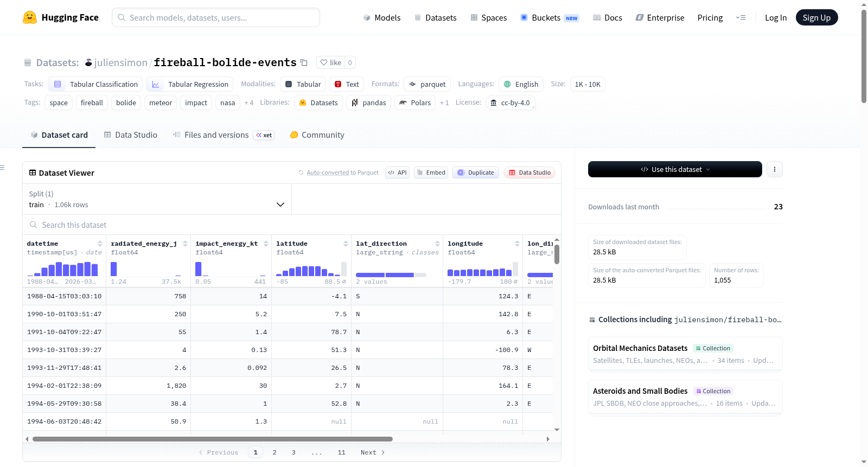Switch to the Dataset card tab

coord(59,135)
